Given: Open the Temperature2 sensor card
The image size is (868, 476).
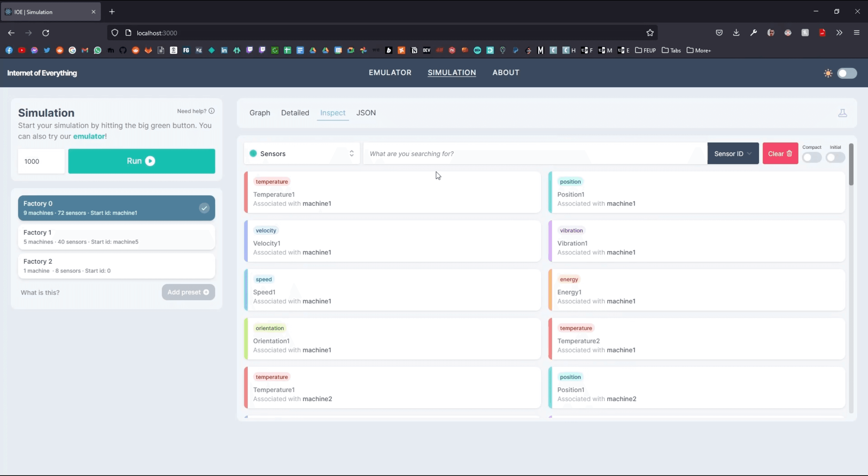Looking at the screenshot, I should click(x=697, y=339).
